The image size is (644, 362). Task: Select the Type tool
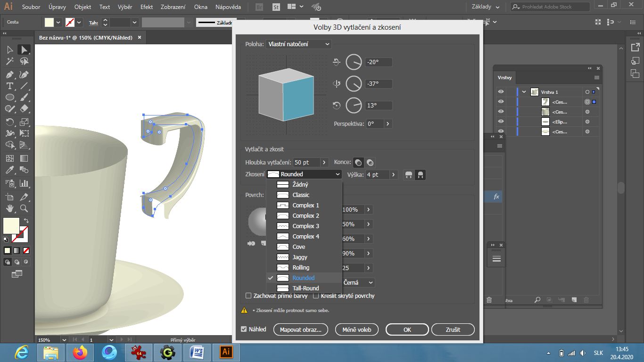coord(9,86)
